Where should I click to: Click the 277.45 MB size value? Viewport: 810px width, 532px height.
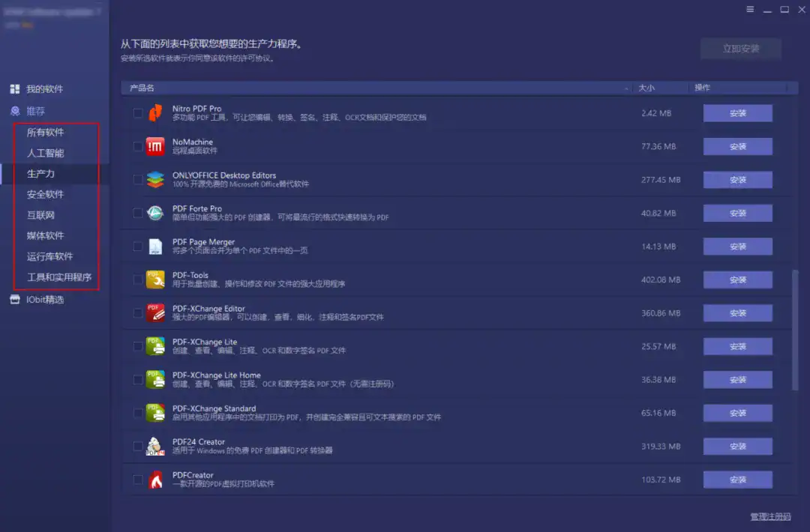click(x=661, y=180)
